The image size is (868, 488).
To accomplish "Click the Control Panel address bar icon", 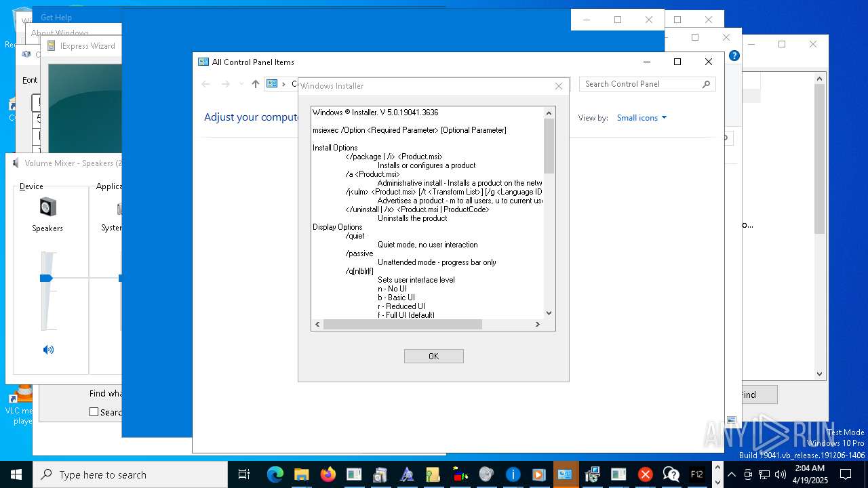I will pyautogui.click(x=272, y=84).
